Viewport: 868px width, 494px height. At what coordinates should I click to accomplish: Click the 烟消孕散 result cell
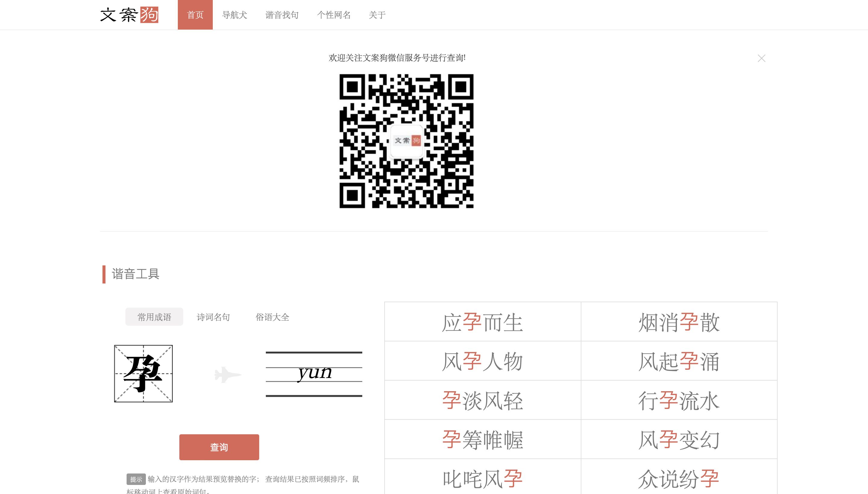679,322
